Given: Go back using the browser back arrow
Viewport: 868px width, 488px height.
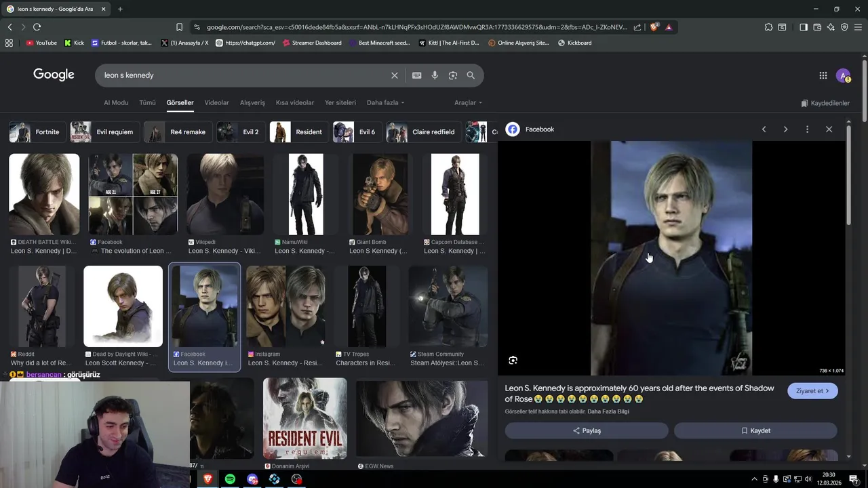Looking at the screenshot, I should tap(9, 27).
